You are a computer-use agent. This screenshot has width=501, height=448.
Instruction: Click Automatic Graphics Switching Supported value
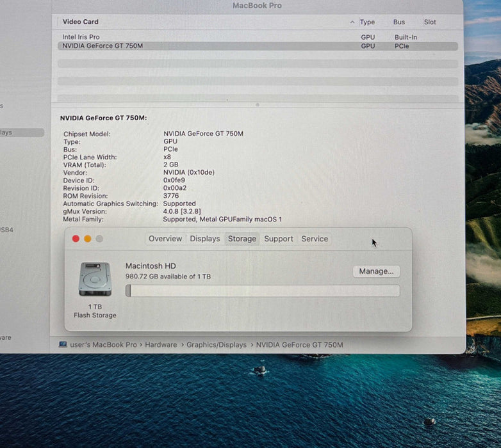pyautogui.click(x=179, y=204)
